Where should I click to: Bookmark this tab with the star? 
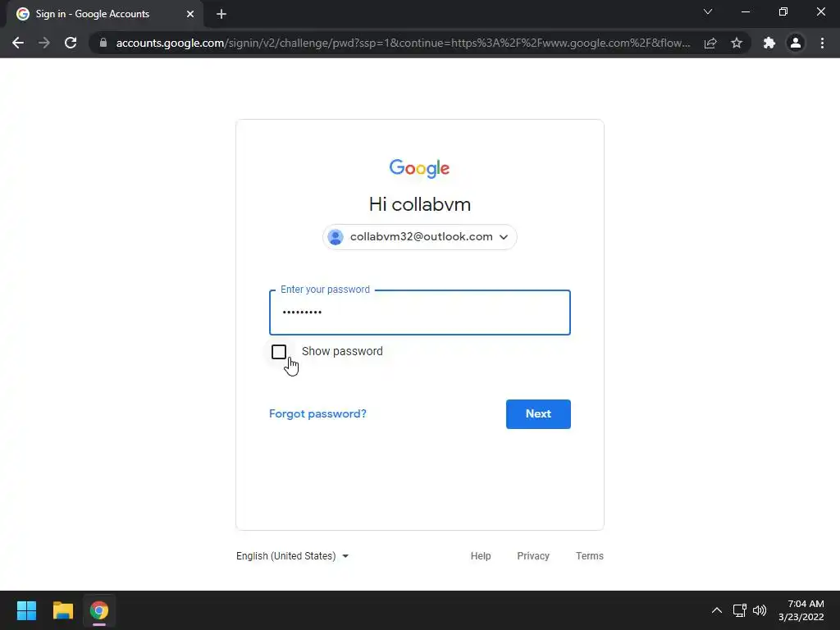[x=737, y=43]
